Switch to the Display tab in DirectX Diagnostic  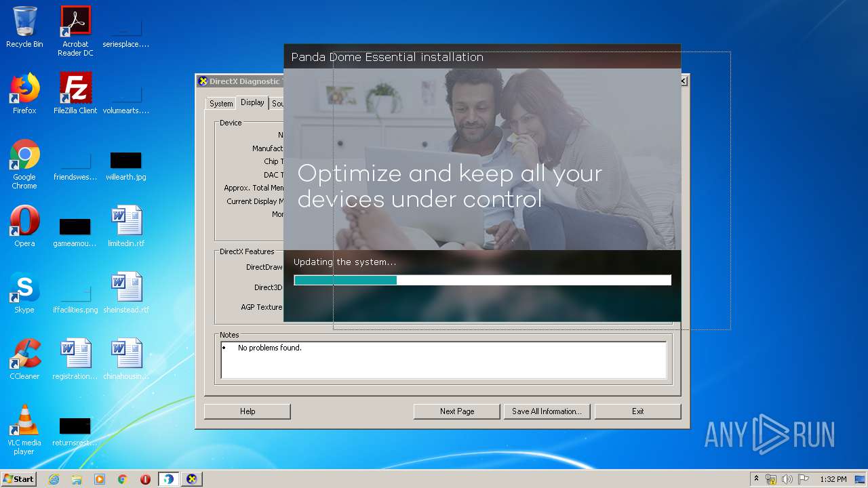pyautogui.click(x=252, y=102)
